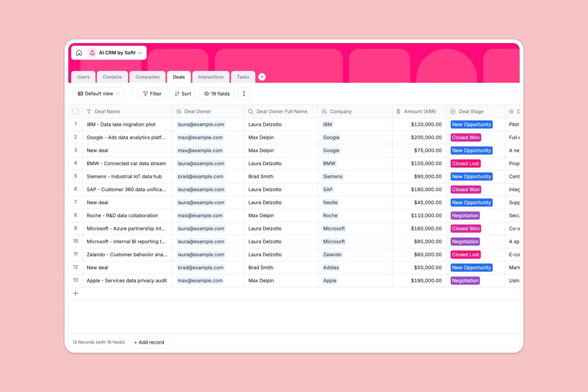Screen dimensions: 588x392
Task: Click the row height adjustment icon
Action: (244, 94)
